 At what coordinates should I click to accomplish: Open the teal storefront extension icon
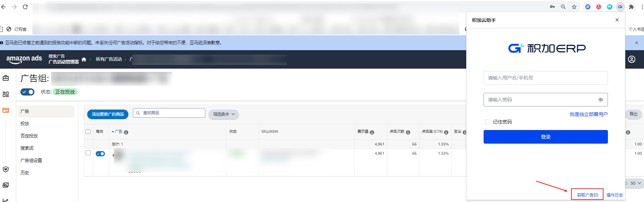click(610, 7)
